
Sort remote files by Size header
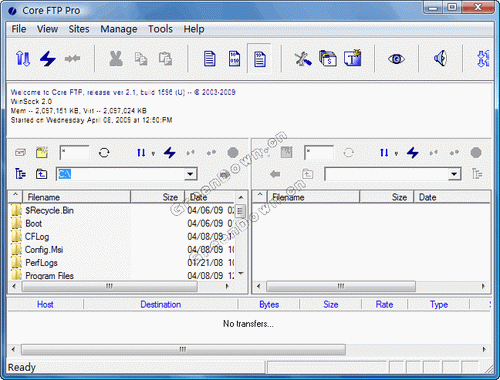click(387, 197)
